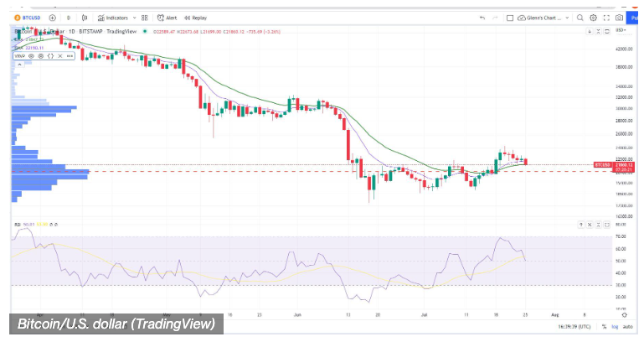Click the BTCUSD symbol button
Image resolution: width=644 pixels, height=342 pixels.
coord(28,18)
